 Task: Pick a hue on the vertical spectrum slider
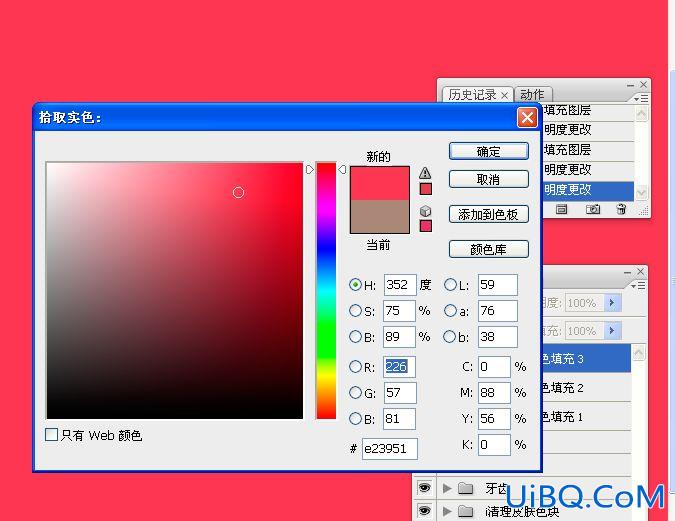(326, 290)
